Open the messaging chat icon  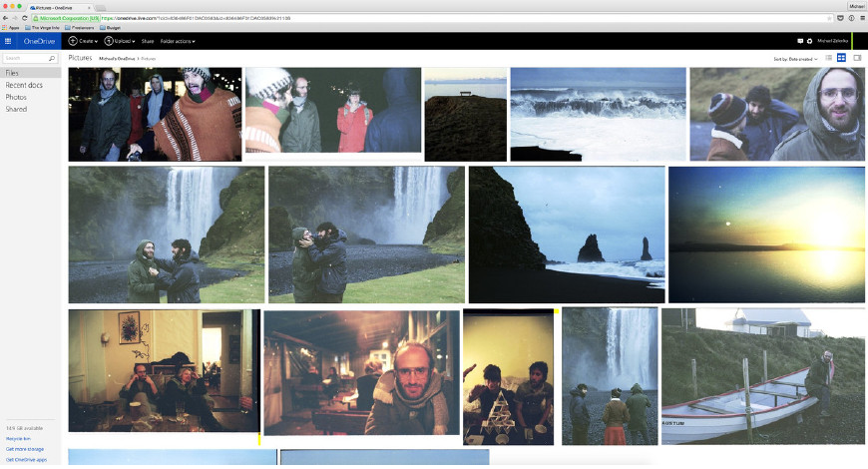click(800, 41)
